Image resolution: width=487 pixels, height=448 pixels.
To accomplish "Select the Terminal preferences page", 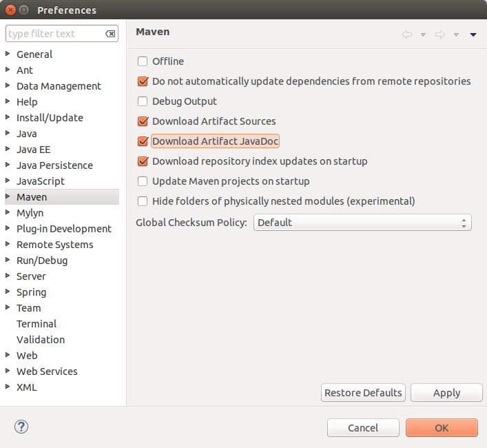I will pos(37,324).
